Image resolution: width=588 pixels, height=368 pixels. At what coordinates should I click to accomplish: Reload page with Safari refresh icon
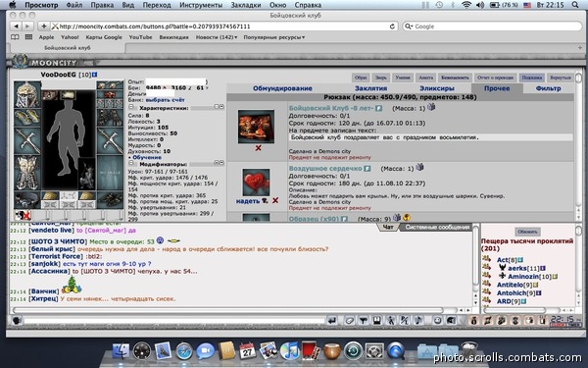[392, 26]
